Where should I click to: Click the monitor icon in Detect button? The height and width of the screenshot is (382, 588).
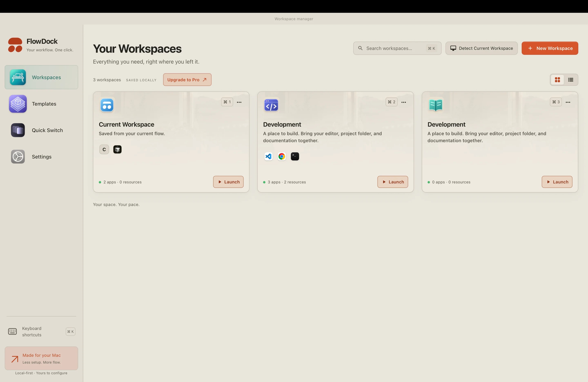pos(453,48)
